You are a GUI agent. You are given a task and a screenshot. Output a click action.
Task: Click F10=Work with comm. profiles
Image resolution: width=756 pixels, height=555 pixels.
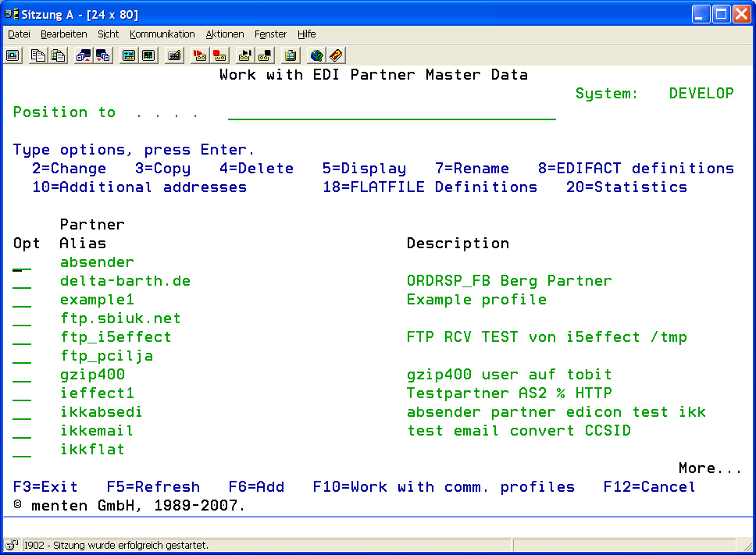444,487
